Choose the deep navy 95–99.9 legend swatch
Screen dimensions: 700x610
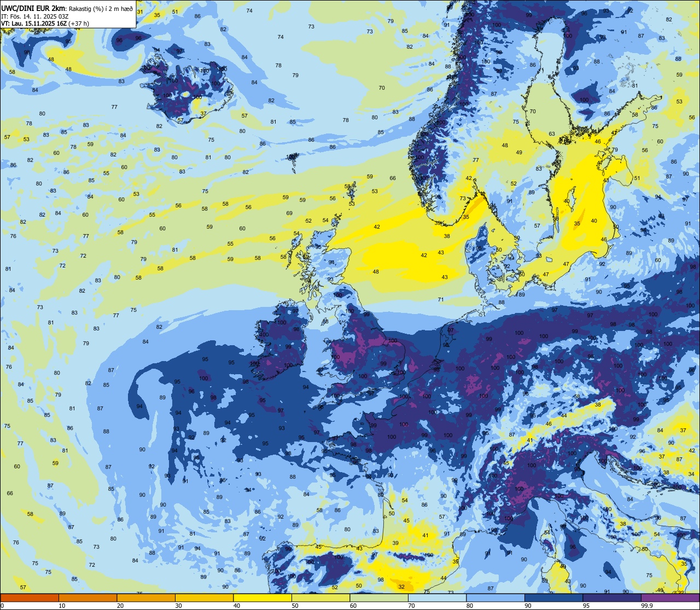(x=612, y=597)
